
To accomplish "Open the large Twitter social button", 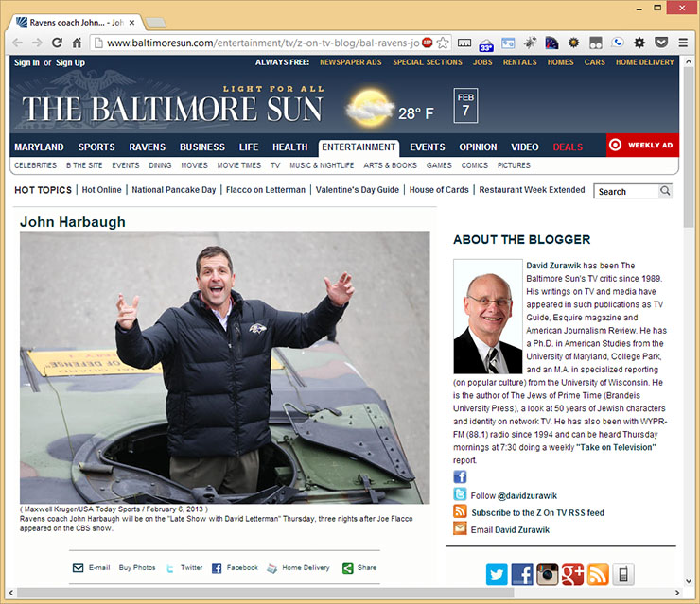I will [497, 575].
